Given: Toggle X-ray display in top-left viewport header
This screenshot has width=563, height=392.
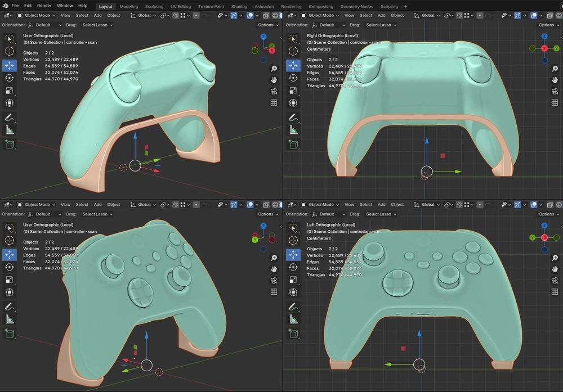Looking at the screenshot, I should [x=266, y=15].
